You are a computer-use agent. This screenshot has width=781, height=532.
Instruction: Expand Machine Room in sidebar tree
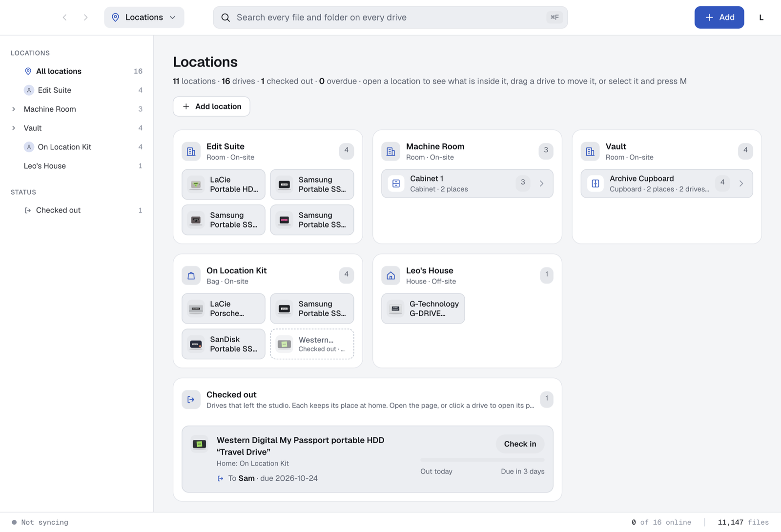point(14,109)
